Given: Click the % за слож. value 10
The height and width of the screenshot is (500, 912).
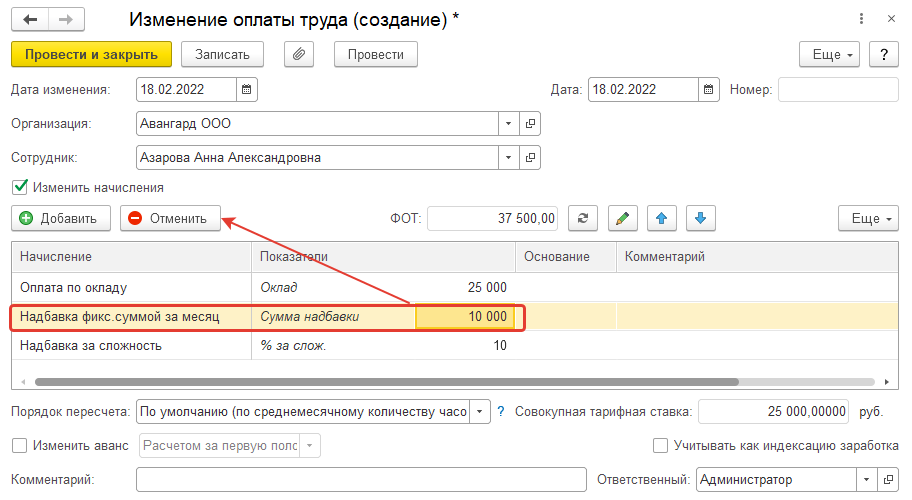Looking at the screenshot, I should point(500,345).
